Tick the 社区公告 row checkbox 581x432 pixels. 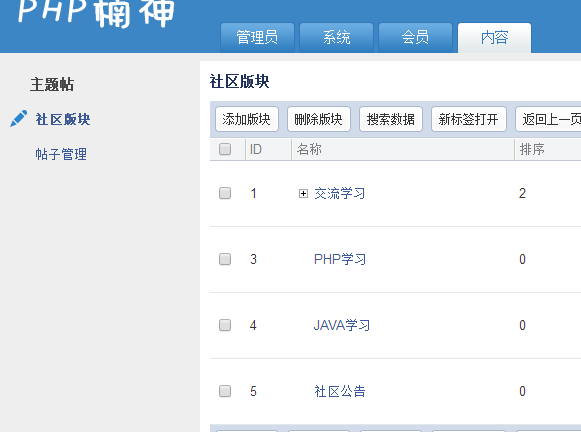[225, 391]
